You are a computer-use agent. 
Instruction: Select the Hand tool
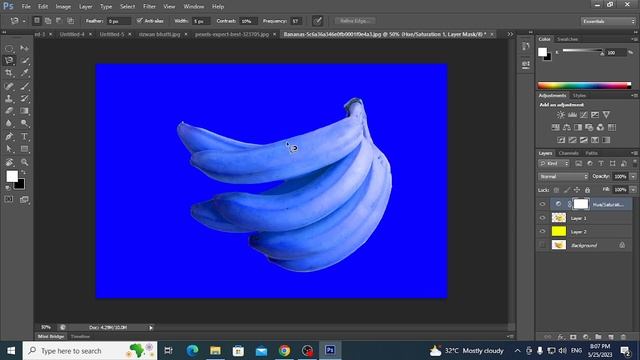point(9,162)
